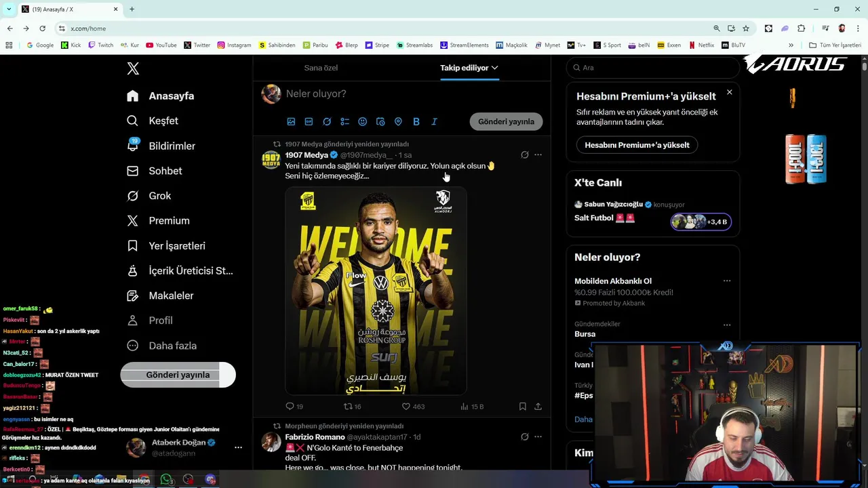
Task: Click the Ara search field
Action: click(652, 68)
